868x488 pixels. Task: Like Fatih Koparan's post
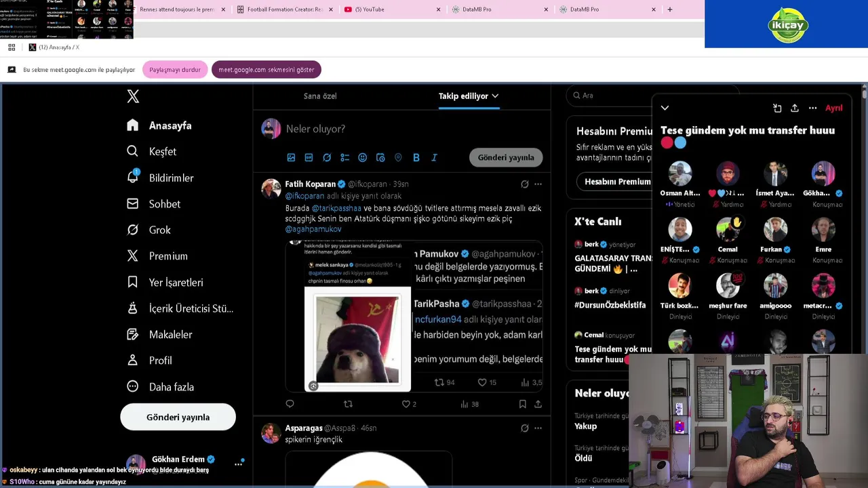[x=409, y=404]
